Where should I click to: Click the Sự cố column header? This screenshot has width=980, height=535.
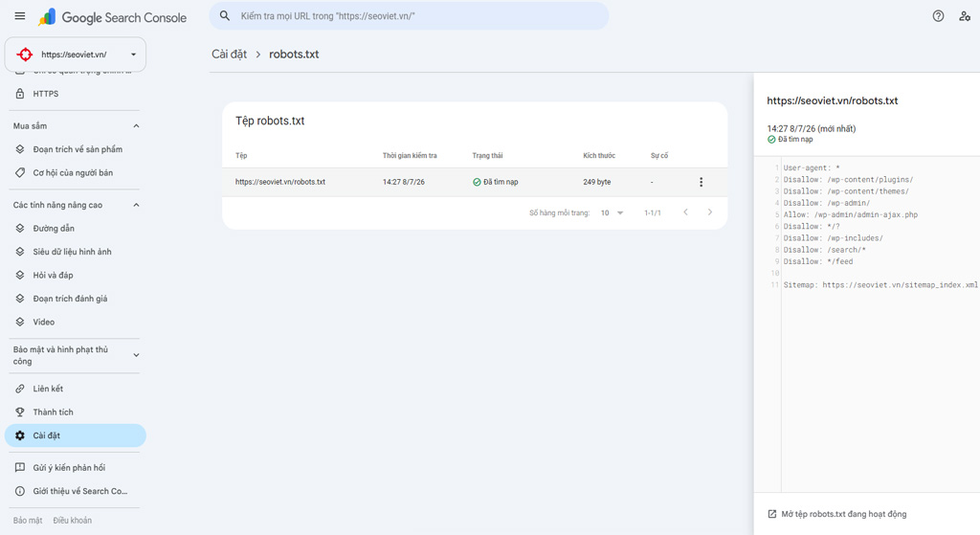click(x=659, y=156)
